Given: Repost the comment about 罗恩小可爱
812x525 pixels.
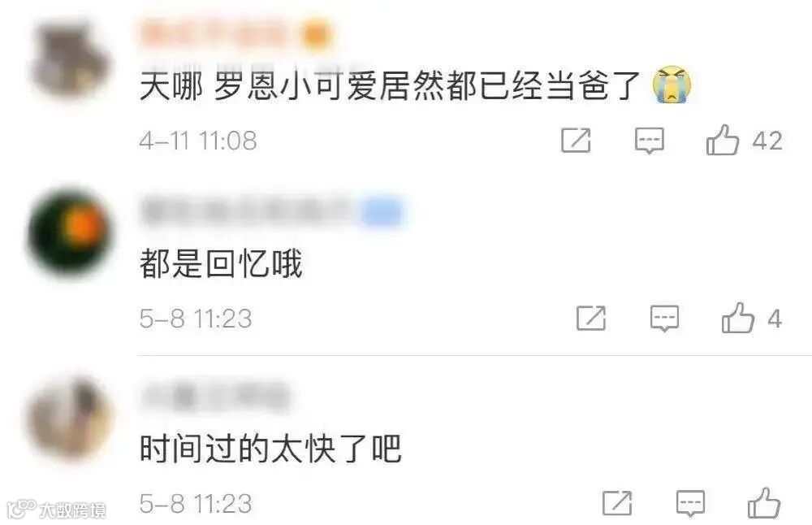Looking at the screenshot, I should [x=576, y=140].
